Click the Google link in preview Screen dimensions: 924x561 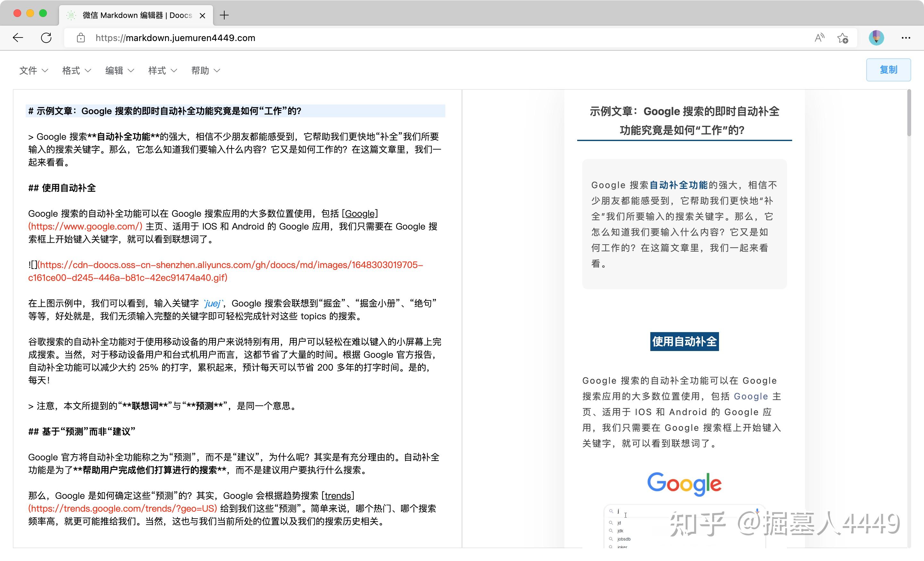[750, 396]
